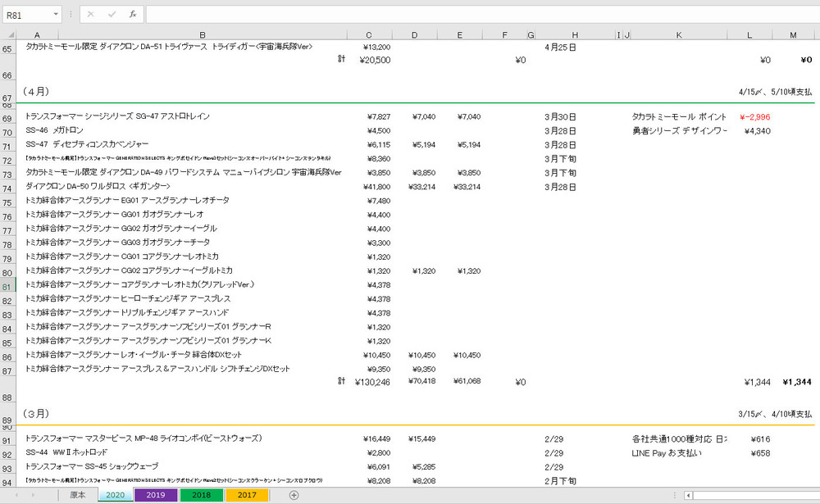This screenshot has height=504, width=820.
Task: Open the Insert Function fx icon
Action: pyautogui.click(x=133, y=14)
